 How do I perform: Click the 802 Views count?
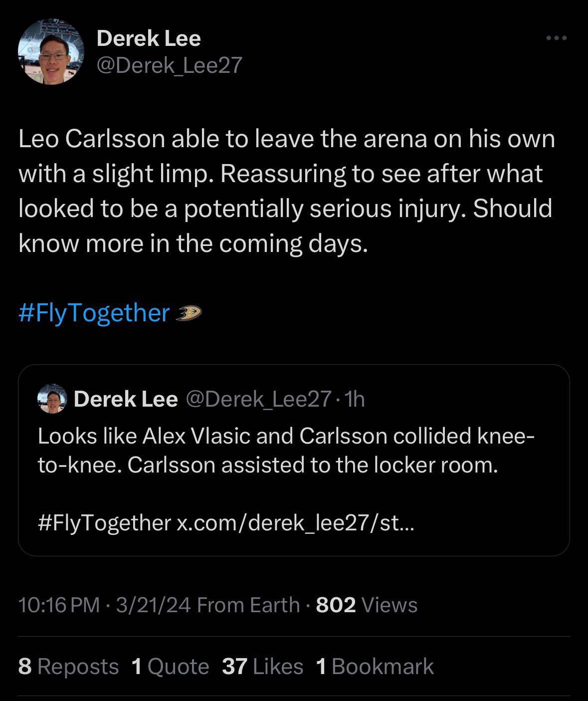click(367, 605)
